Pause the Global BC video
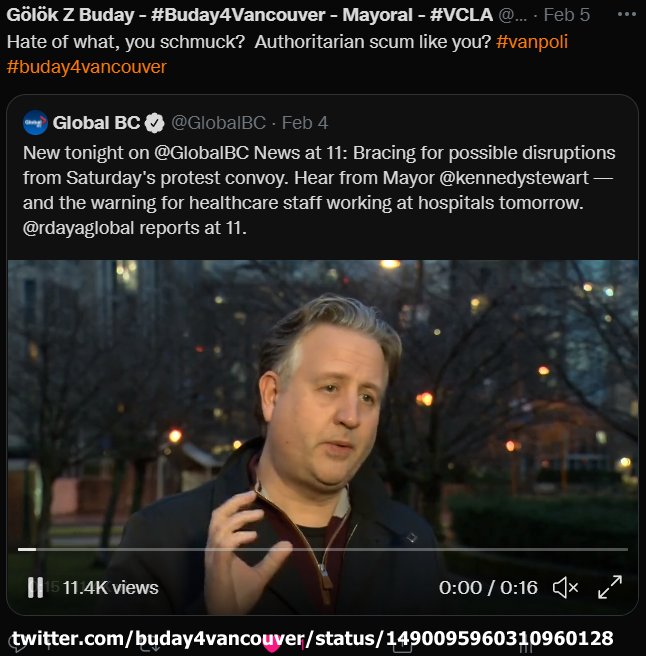The height and width of the screenshot is (656, 646). (35, 587)
